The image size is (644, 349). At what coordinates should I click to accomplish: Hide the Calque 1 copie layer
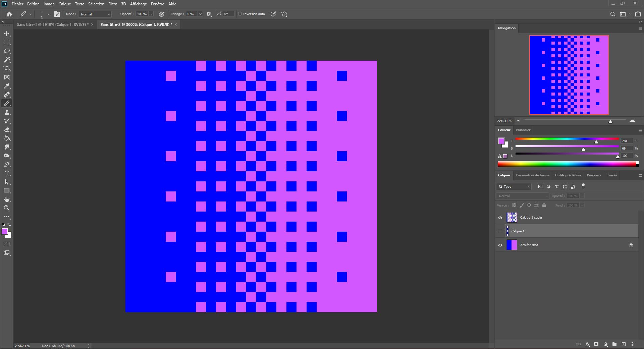coord(500,218)
